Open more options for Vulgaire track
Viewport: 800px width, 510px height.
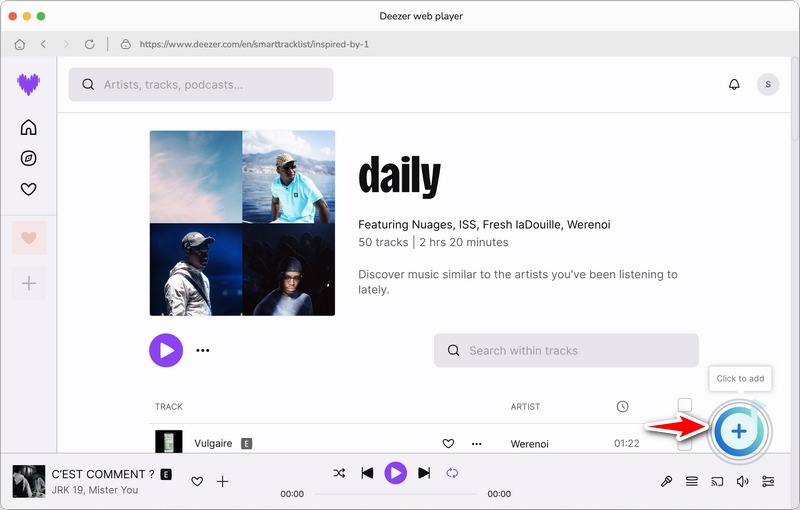point(477,444)
